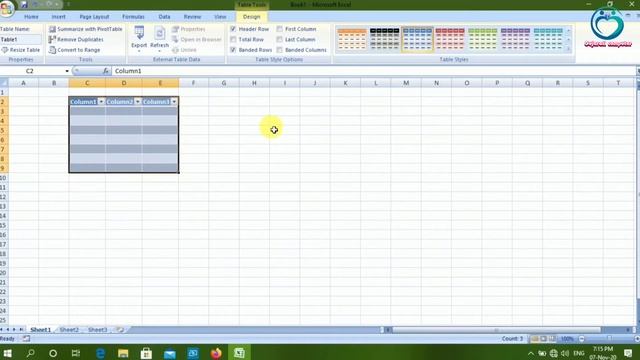Click Resize Table

(x=20, y=50)
